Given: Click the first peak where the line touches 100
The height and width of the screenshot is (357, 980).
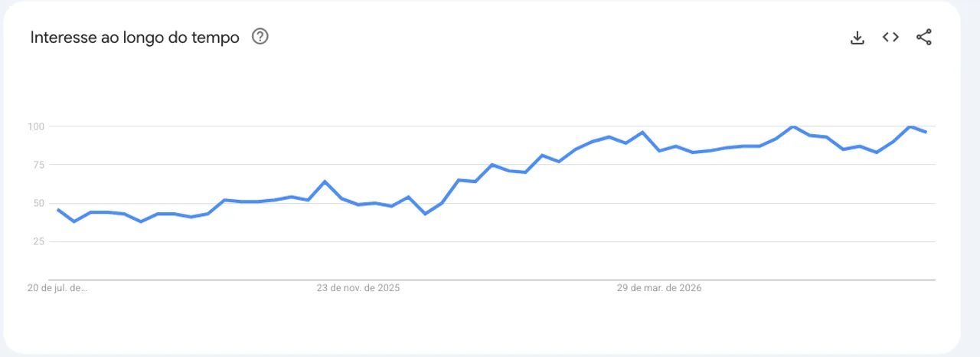Looking at the screenshot, I should pyautogui.click(x=792, y=126).
